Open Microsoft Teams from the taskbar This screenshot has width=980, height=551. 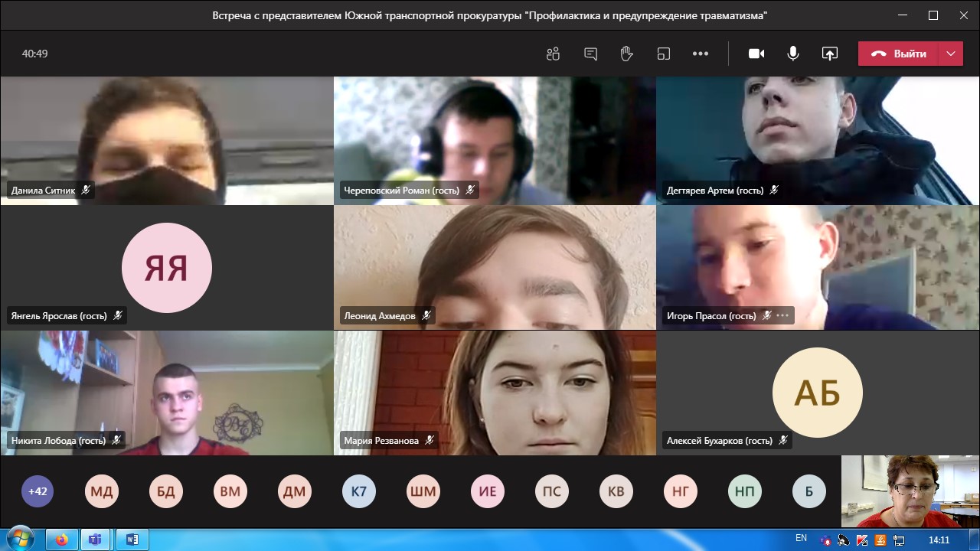[x=95, y=540]
